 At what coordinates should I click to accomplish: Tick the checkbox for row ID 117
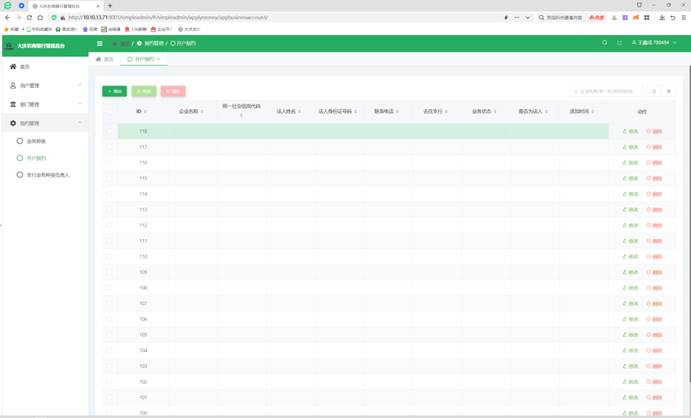(x=110, y=147)
